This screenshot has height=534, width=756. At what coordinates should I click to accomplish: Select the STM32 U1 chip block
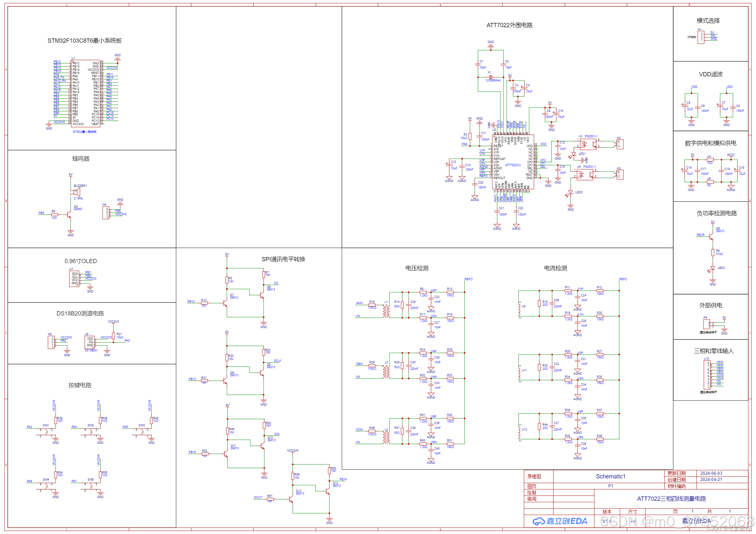[86, 93]
